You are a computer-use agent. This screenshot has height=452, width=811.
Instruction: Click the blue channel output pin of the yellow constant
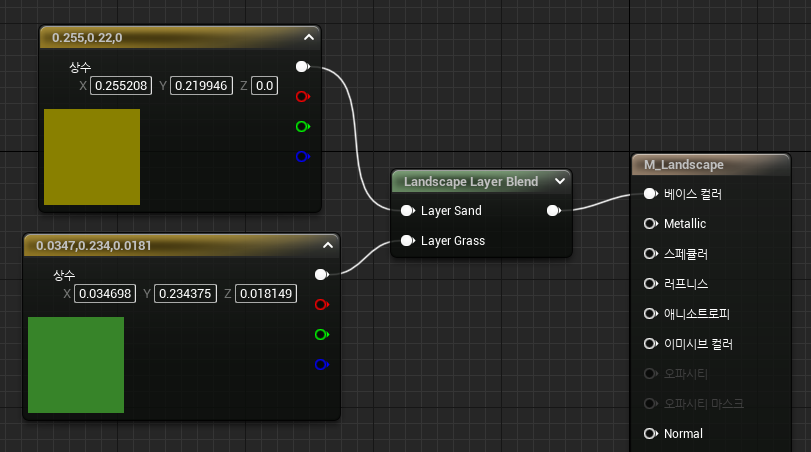303,156
